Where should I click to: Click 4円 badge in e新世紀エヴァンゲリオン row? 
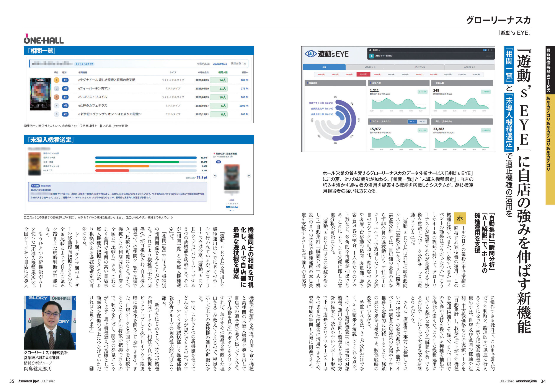65,114
